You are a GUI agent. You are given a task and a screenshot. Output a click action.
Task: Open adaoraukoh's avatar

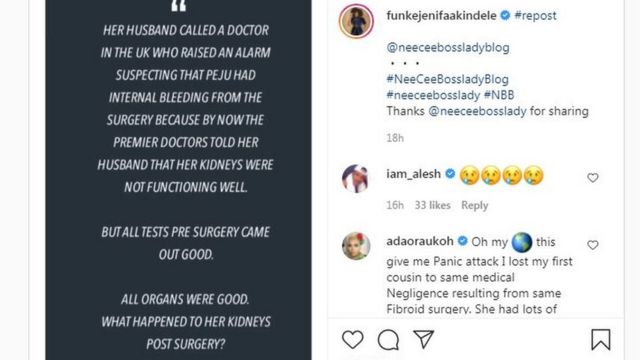356,246
